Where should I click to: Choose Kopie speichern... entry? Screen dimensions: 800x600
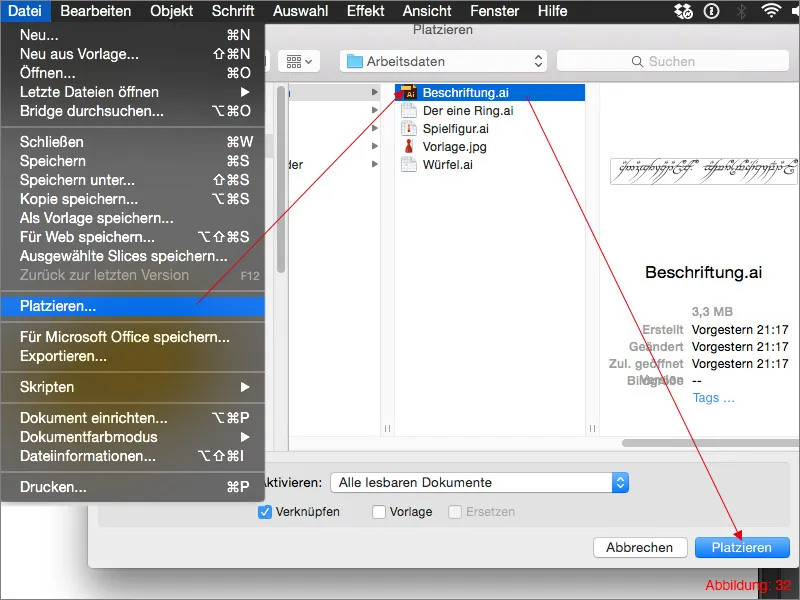(133, 199)
